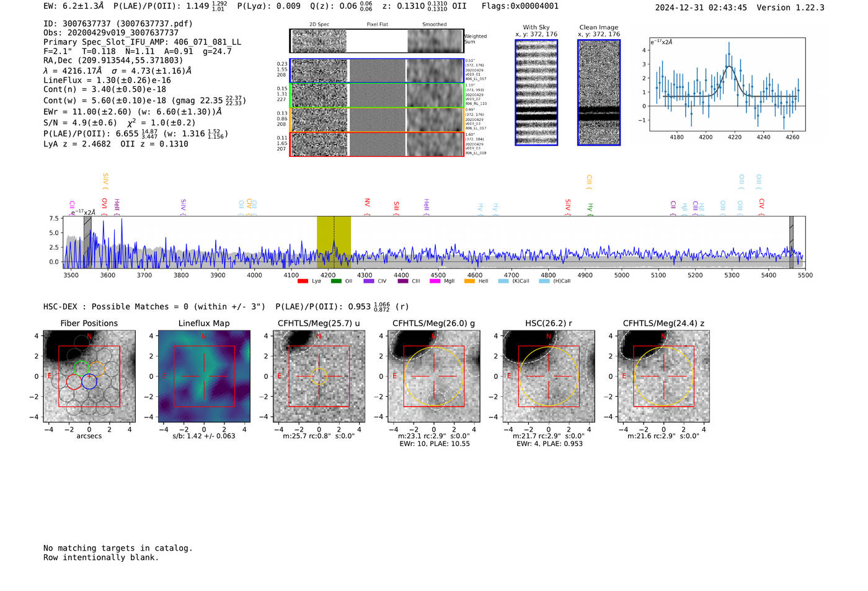Click the (K)CaII legend swatch
This screenshot has width=868, height=591.
[503, 282]
